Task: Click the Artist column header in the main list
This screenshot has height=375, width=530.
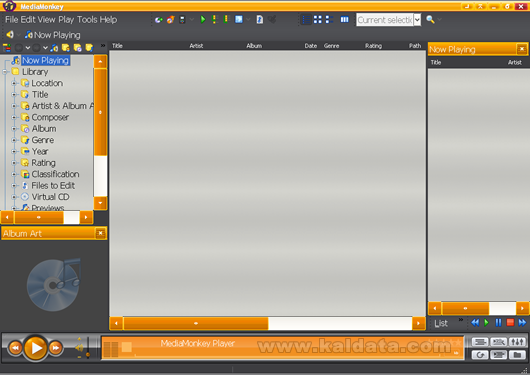Action: click(x=196, y=46)
